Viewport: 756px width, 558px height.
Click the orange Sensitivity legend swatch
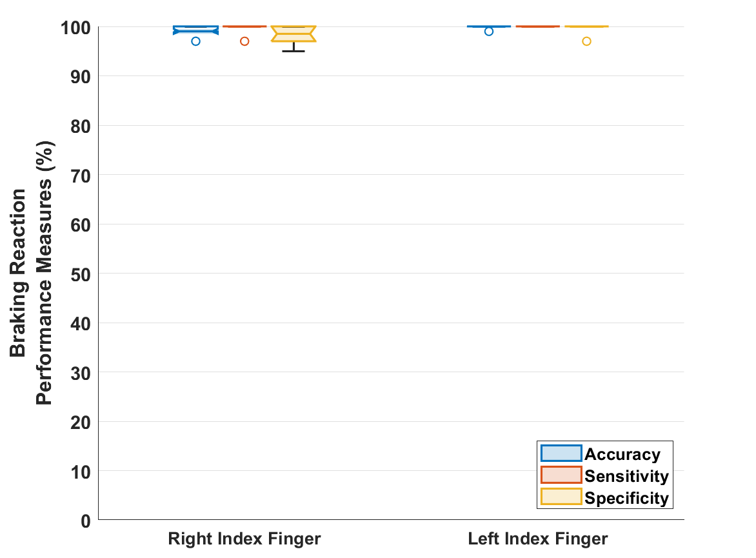561,475
